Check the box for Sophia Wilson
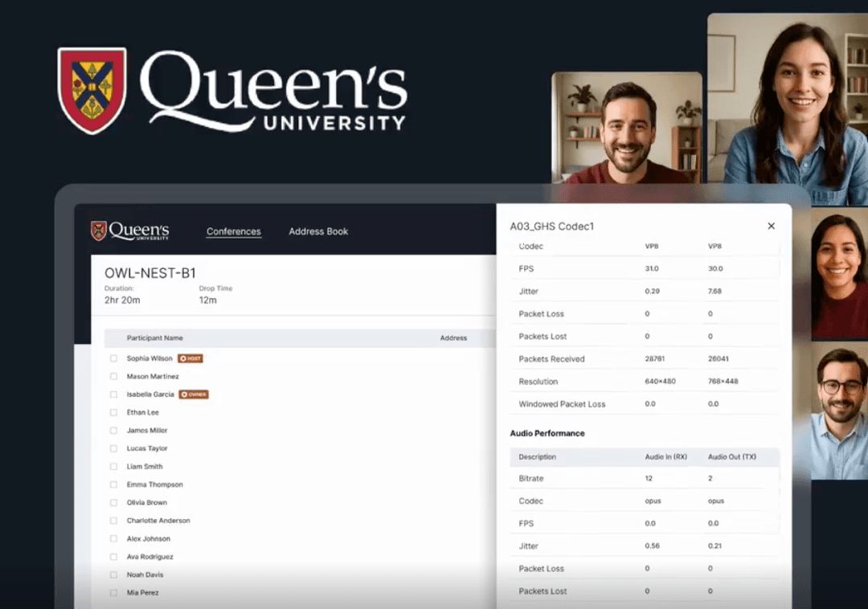Screen dimensions: 868x609 click(113, 358)
